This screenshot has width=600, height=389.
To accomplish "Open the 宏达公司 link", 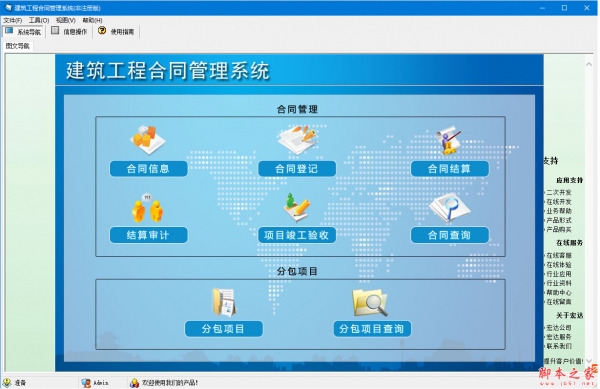I will pyautogui.click(x=558, y=327).
